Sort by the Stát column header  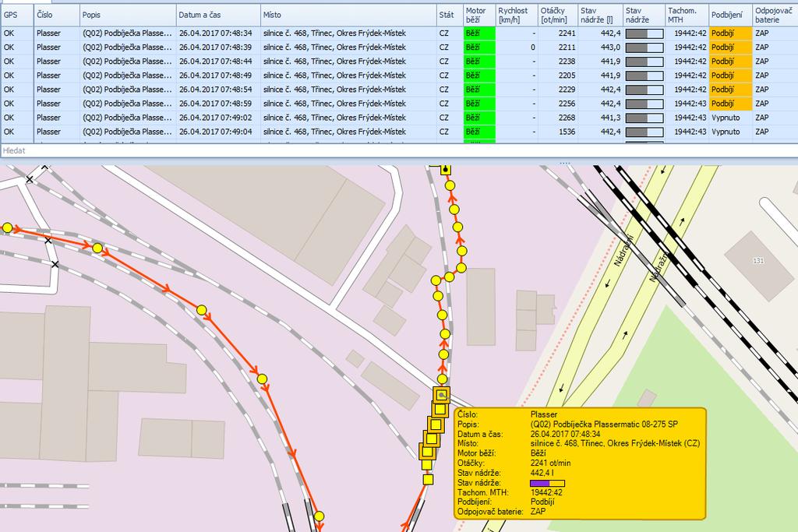pos(450,15)
